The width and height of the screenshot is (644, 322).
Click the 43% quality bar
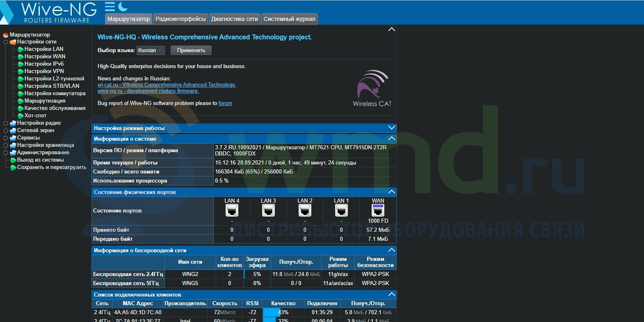(283, 313)
